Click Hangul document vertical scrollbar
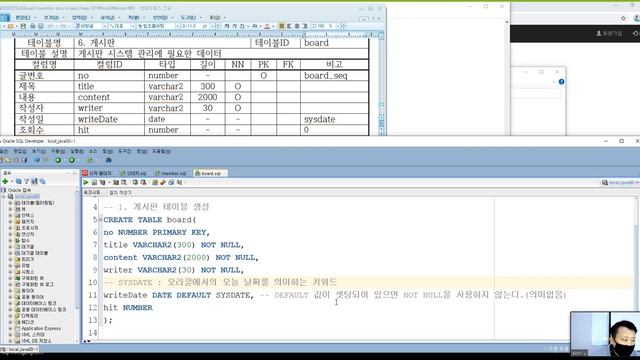 point(381,84)
